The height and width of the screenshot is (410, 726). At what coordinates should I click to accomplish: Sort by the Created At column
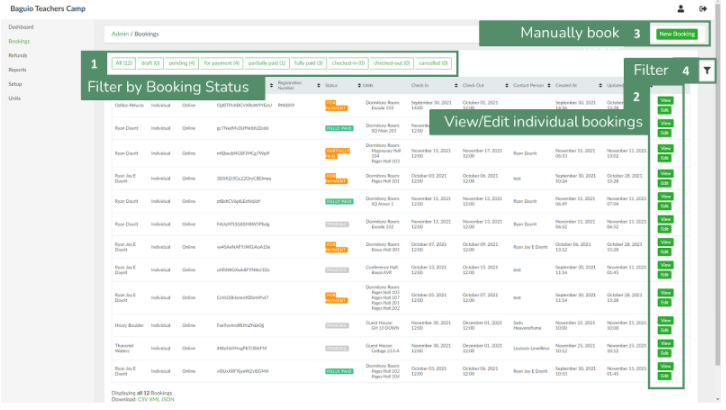tap(569, 87)
